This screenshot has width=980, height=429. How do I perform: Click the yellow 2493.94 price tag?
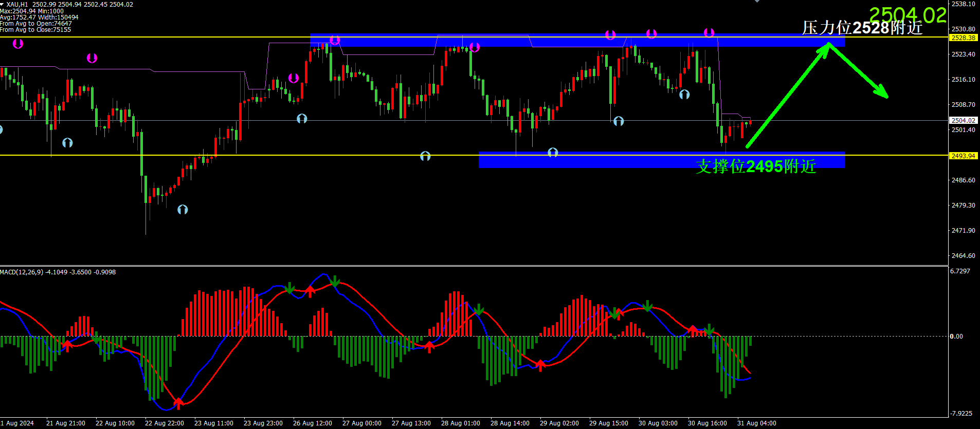pos(963,156)
